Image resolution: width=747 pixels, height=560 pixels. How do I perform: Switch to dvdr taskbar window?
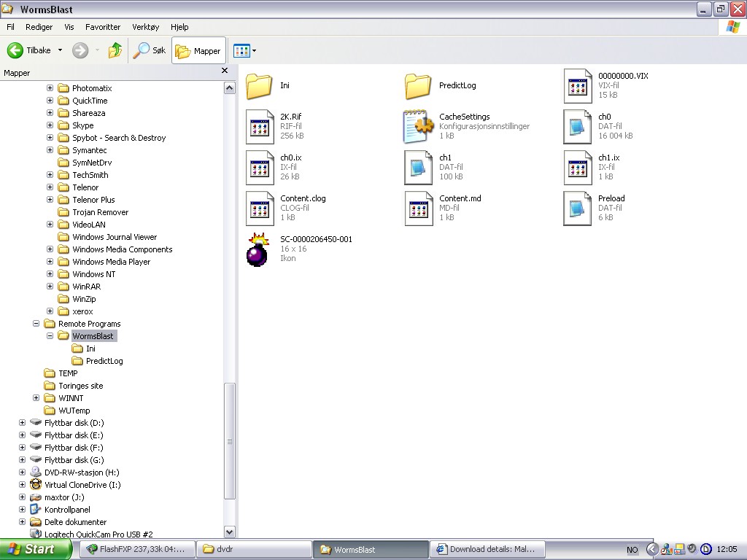(x=254, y=549)
